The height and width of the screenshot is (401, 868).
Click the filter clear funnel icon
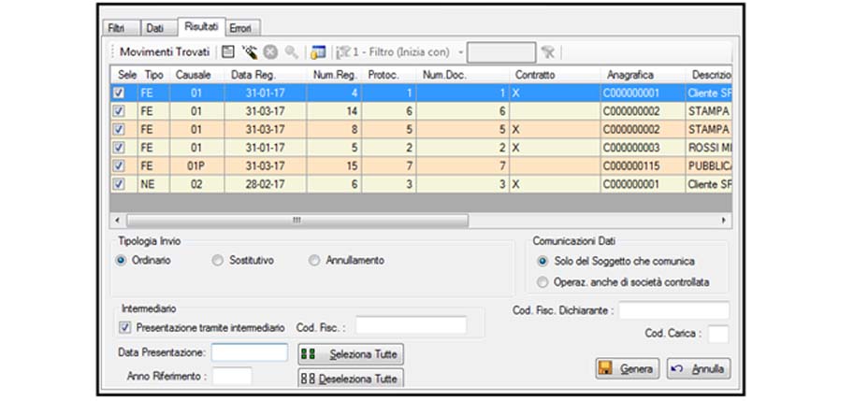(548, 52)
